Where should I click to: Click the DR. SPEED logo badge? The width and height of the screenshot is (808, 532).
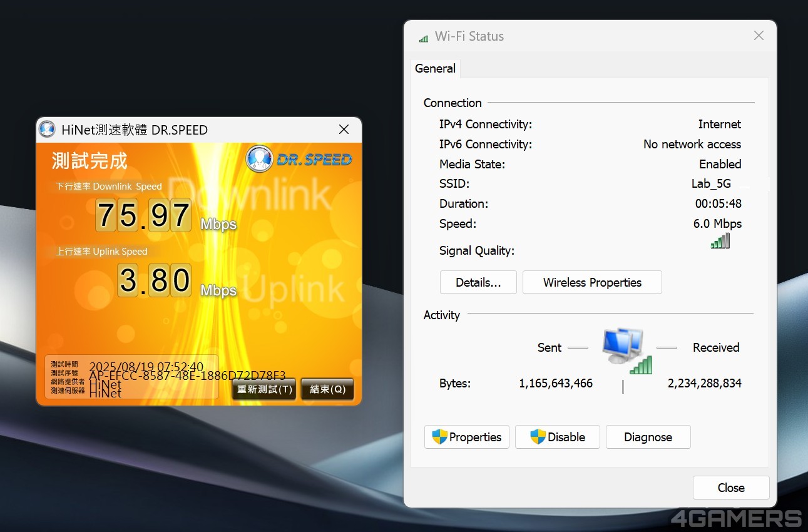tap(299, 159)
